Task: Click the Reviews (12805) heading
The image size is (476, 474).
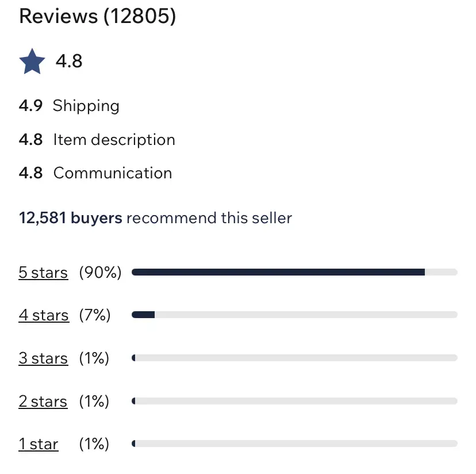Action: tap(98, 16)
